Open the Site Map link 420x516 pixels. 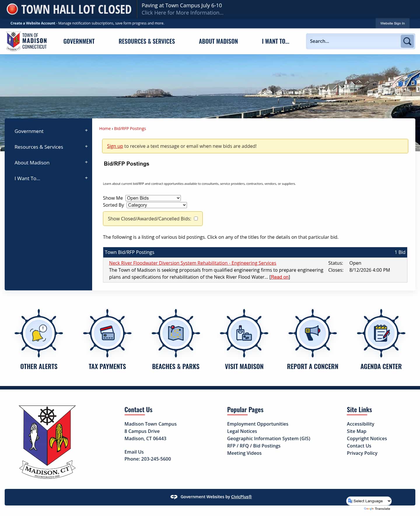pyautogui.click(x=356, y=431)
